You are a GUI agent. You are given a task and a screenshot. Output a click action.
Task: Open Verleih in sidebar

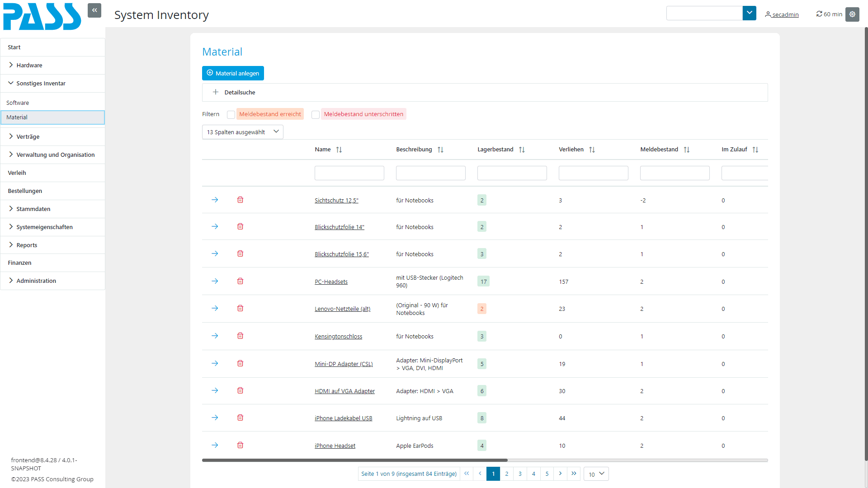[52, 173]
